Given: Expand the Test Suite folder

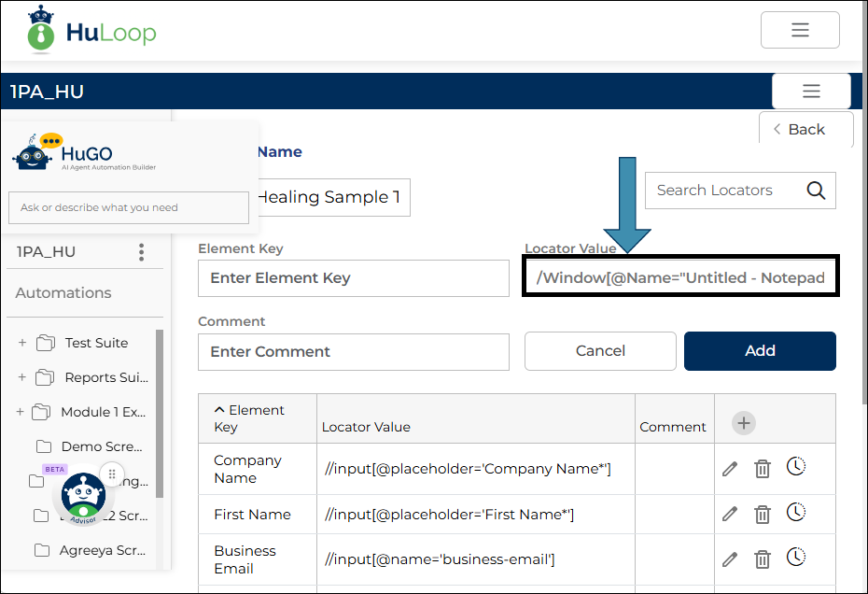Looking at the screenshot, I should coord(22,343).
